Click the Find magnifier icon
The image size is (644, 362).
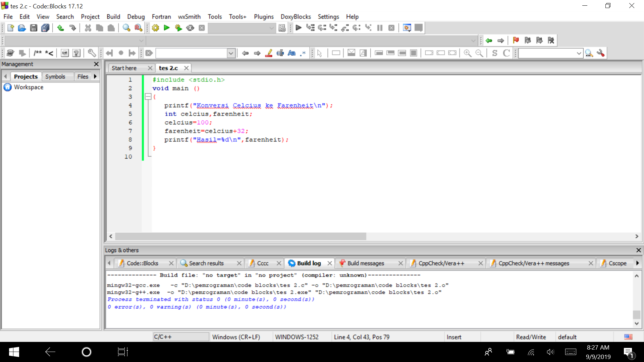(x=126, y=28)
